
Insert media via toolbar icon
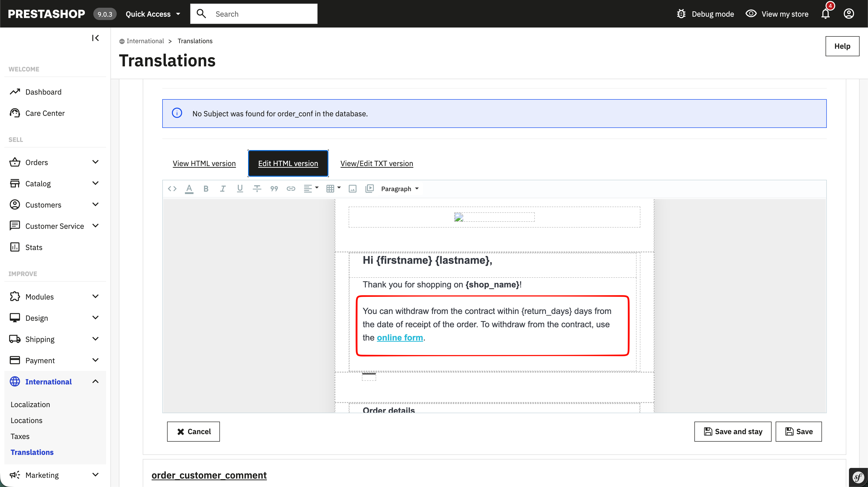(370, 188)
